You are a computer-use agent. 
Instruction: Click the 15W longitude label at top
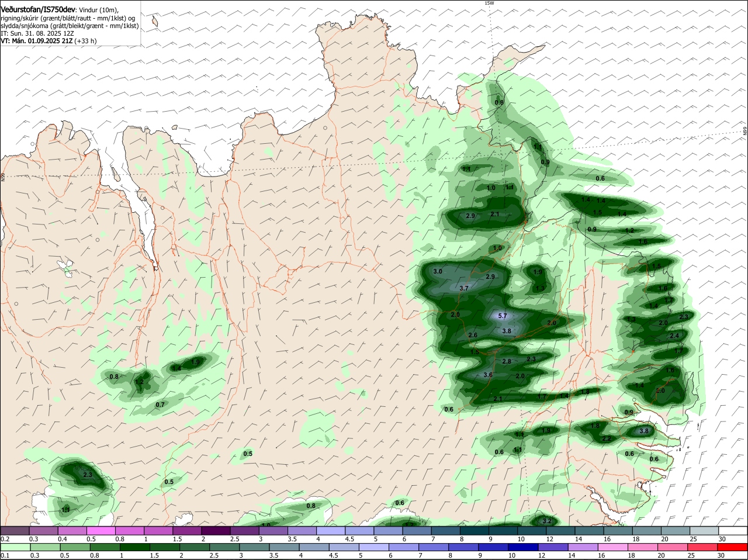(489, 3)
